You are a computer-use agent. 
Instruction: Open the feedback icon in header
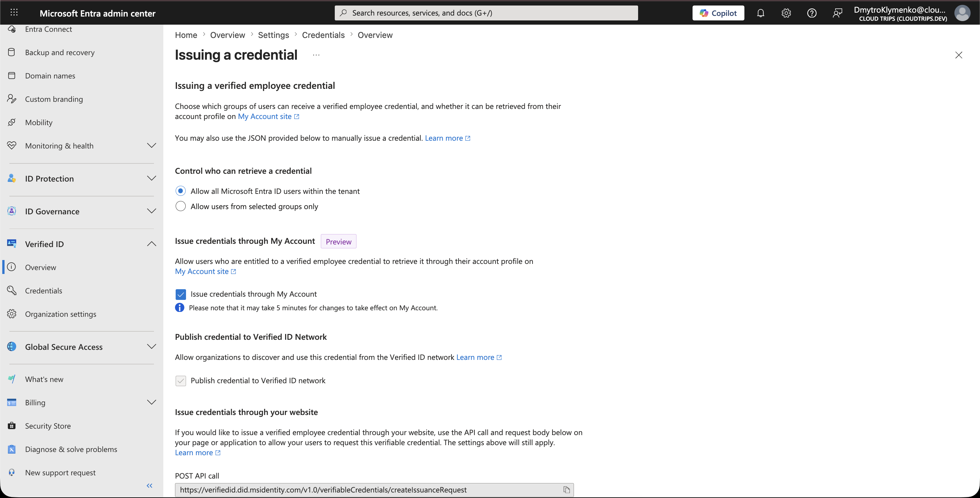point(837,13)
